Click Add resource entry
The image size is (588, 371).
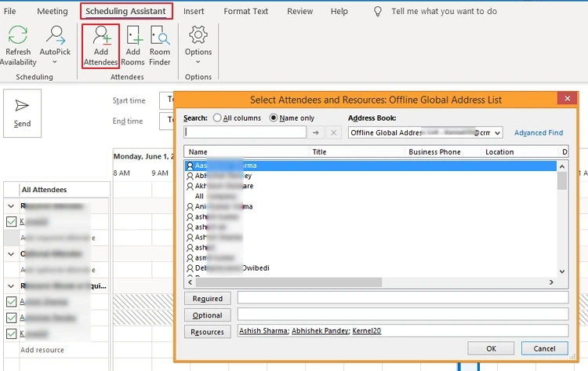click(x=42, y=350)
